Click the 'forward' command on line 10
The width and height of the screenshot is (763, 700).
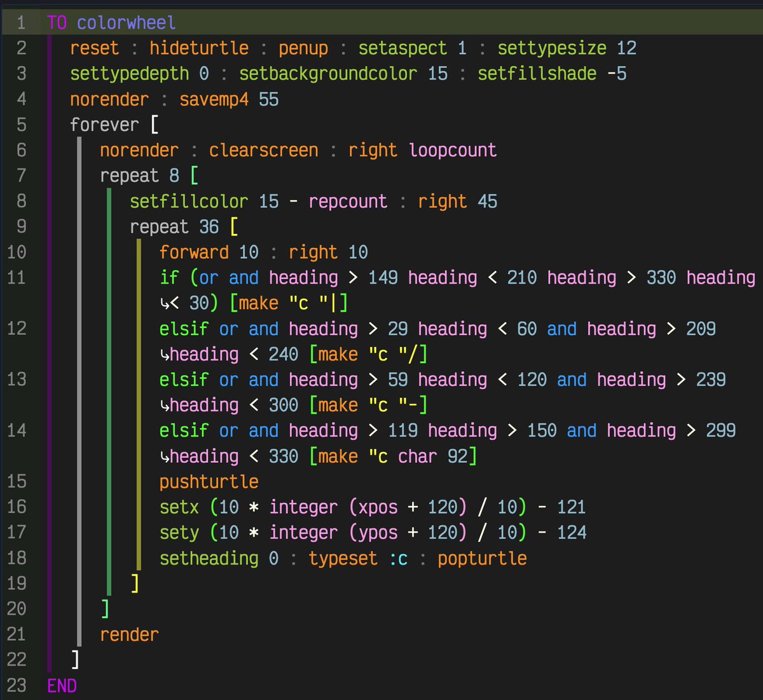pyautogui.click(x=194, y=252)
